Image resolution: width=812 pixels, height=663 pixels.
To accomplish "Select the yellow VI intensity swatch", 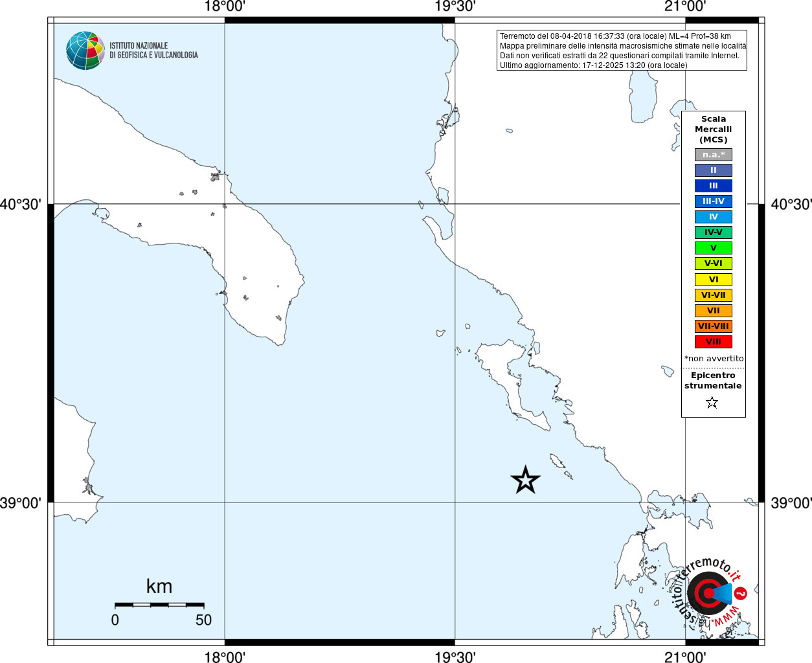I will tap(714, 280).
